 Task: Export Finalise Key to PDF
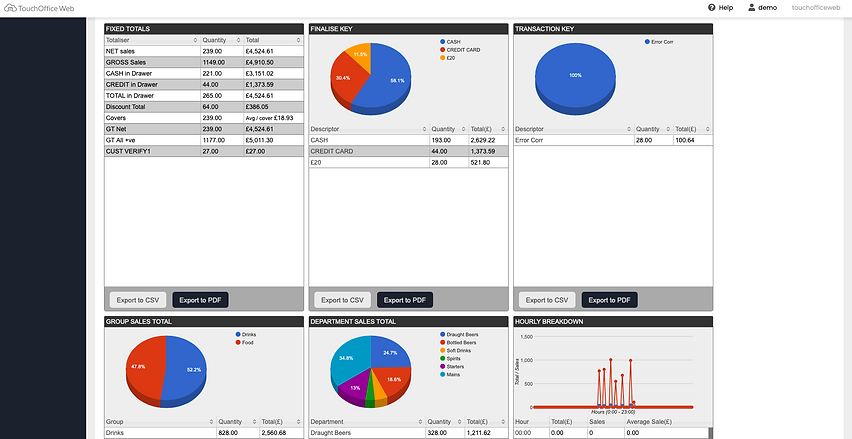[405, 300]
